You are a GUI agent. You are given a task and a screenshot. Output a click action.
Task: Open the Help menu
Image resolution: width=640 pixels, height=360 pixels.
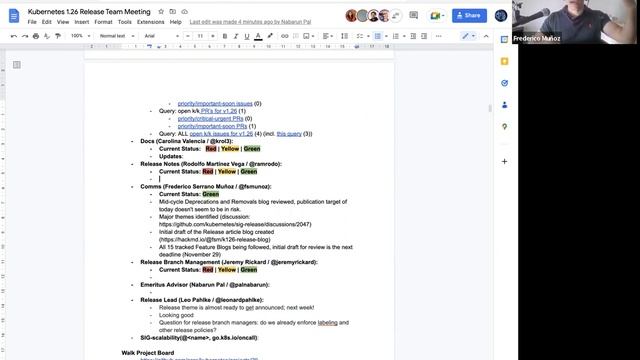tap(176, 22)
